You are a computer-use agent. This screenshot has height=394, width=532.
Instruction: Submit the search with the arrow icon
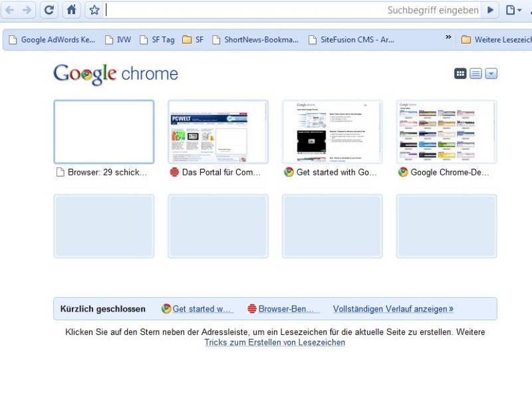(x=490, y=10)
